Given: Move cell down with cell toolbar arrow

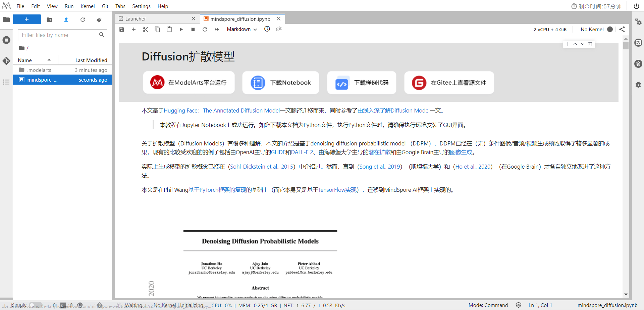Looking at the screenshot, I should [x=583, y=44].
